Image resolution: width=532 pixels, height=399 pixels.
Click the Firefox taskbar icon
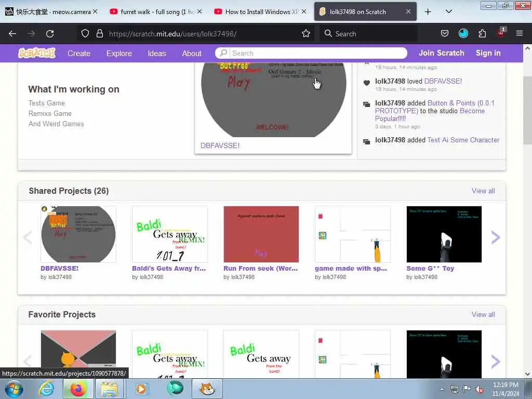point(78,389)
